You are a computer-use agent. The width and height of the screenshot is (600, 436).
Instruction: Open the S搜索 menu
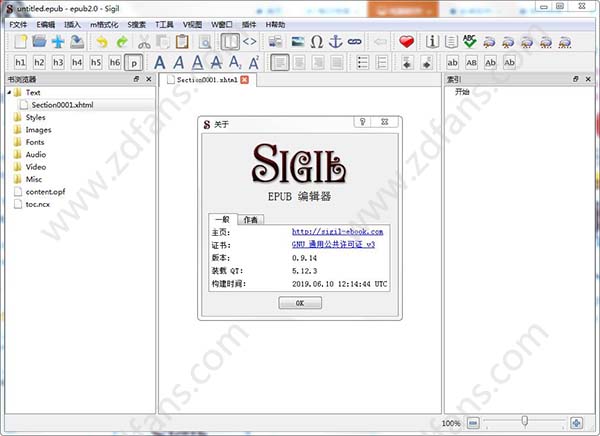click(x=137, y=25)
